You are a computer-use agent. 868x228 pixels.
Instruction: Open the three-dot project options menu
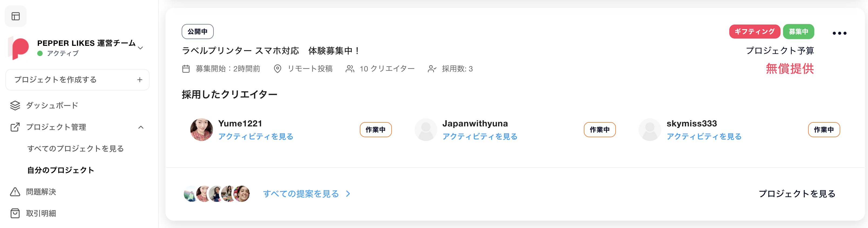(x=839, y=33)
